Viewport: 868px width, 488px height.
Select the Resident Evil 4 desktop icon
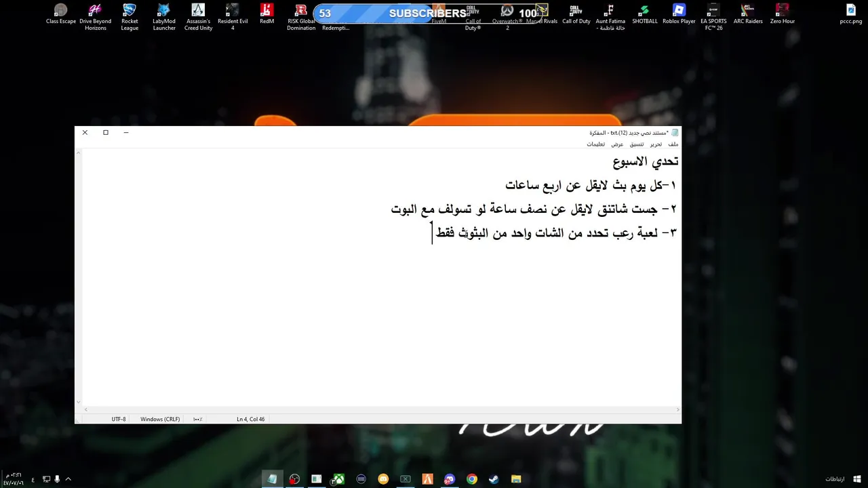click(233, 17)
